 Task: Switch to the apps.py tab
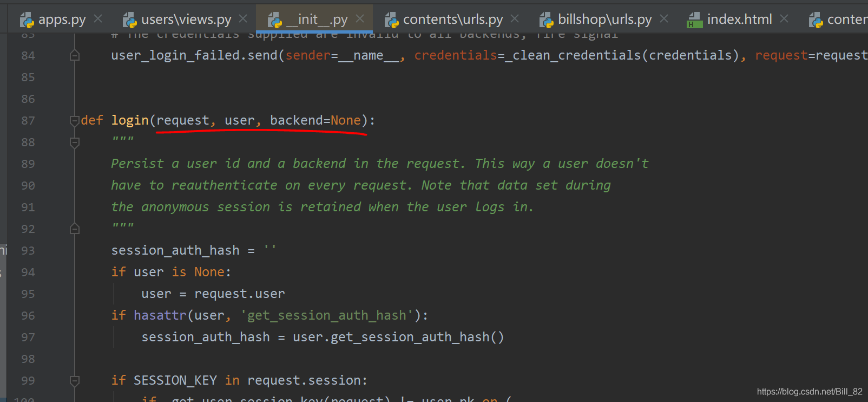(62, 20)
